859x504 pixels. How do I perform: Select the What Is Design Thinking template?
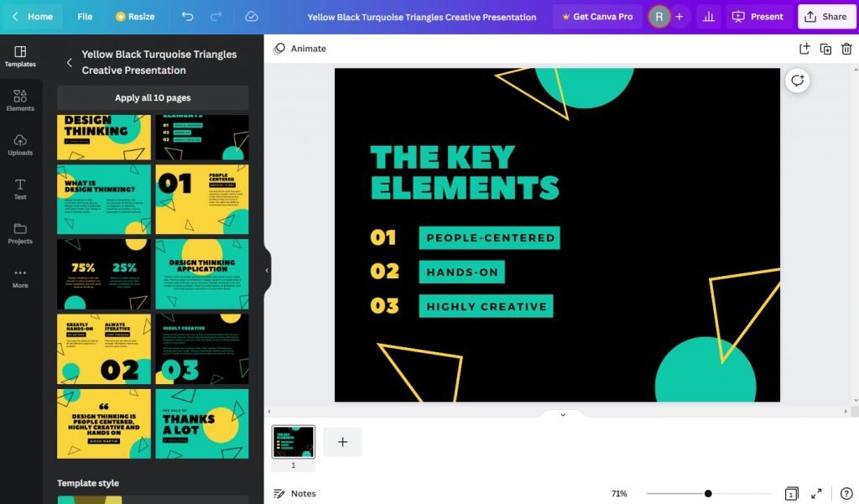pyautogui.click(x=103, y=200)
